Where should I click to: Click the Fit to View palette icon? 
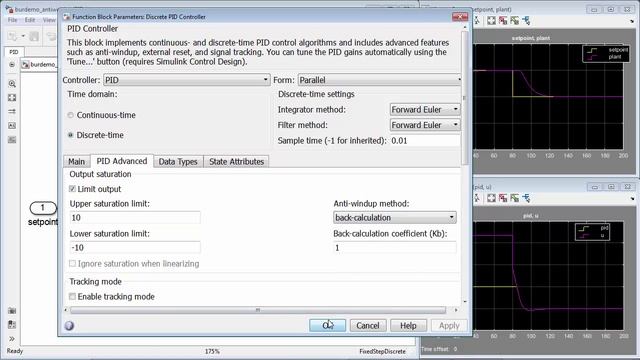click(x=12, y=98)
